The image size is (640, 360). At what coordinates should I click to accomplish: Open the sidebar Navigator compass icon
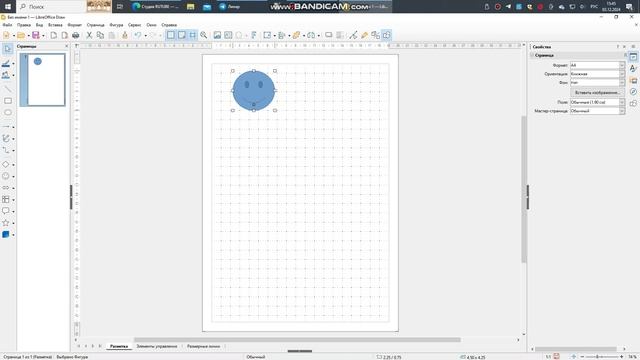(x=633, y=92)
